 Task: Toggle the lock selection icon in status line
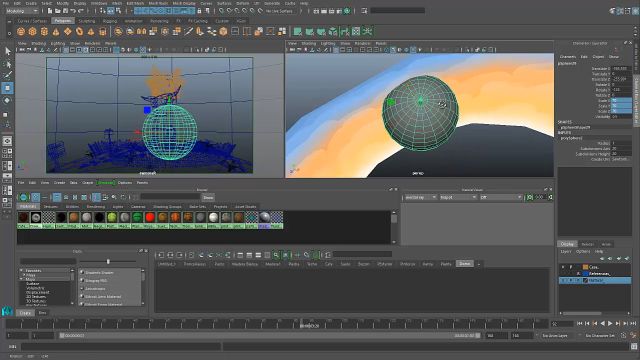click(x=199, y=11)
